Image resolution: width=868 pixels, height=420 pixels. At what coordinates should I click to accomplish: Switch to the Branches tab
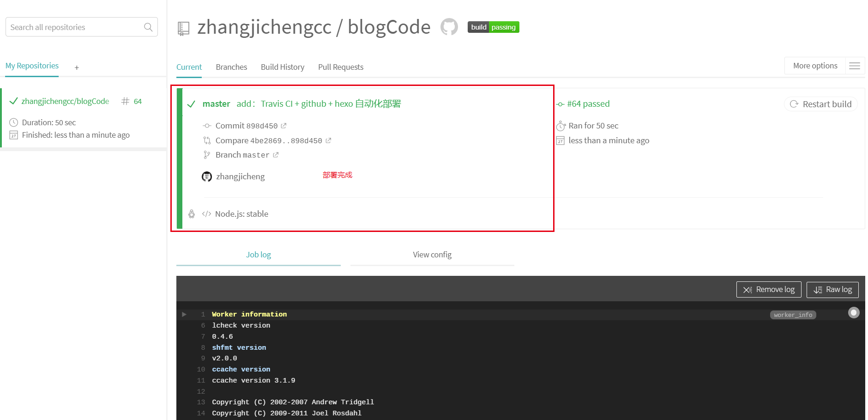231,67
